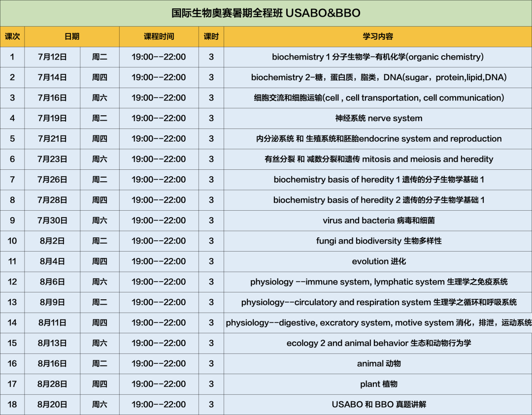
Task: Click the date cell 8月2日
Action: pos(52,241)
